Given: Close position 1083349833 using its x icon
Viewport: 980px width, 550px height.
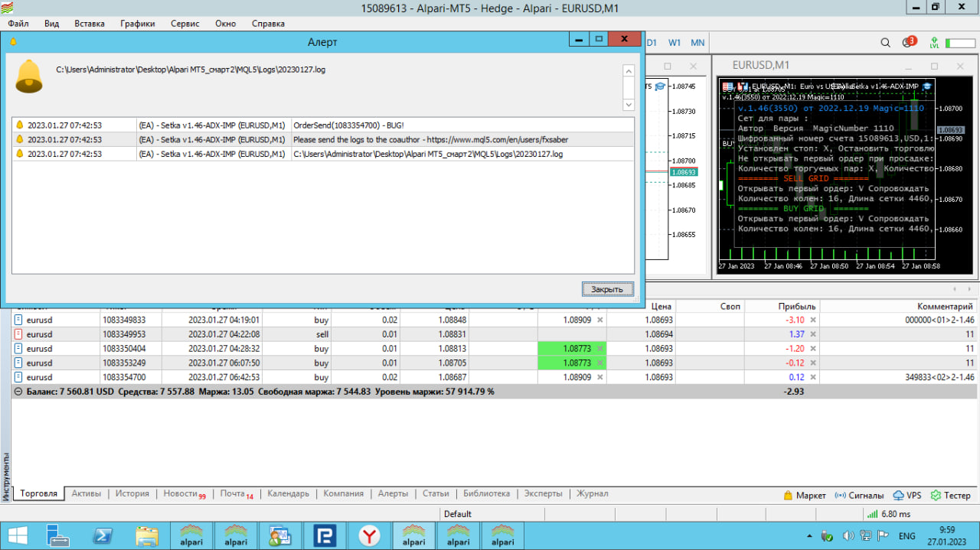Looking at the screenshot, I should tap(813, 320).
